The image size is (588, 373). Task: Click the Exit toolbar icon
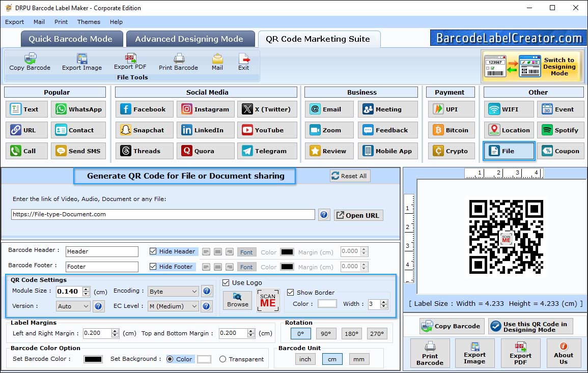click(243, 62)
